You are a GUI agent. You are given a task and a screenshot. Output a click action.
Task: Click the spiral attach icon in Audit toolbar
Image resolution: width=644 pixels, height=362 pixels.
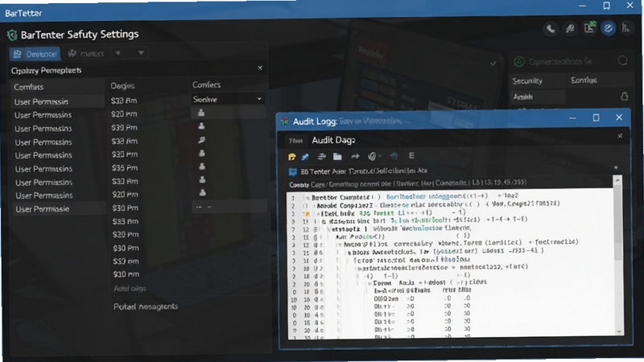click(372, 156)
